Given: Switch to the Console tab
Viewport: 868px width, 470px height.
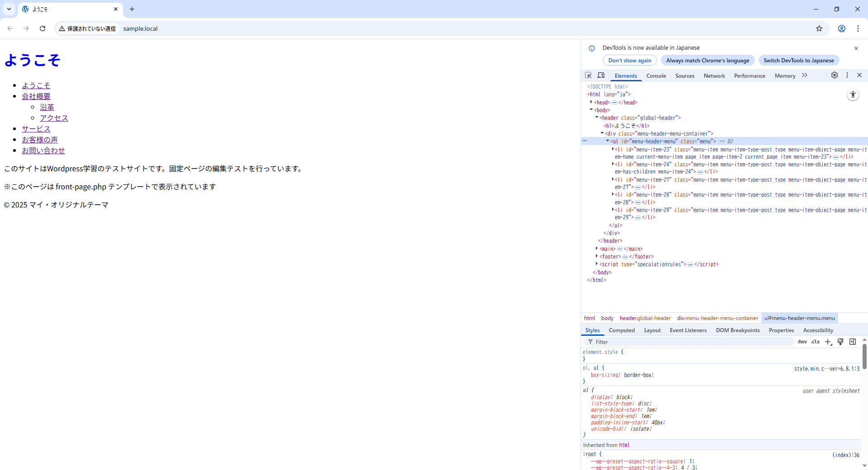Looking at the screenshot, I should [x=656, y=76].
